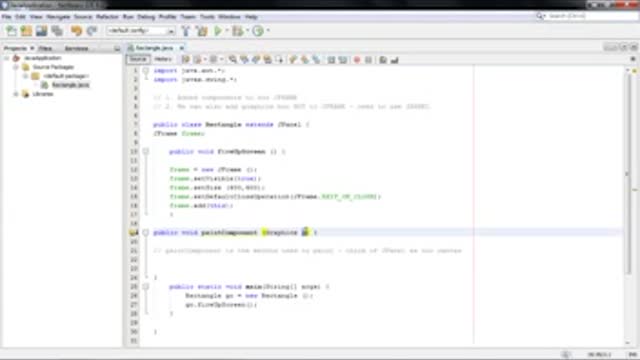Click the Source view button

[x=138, y=60]
